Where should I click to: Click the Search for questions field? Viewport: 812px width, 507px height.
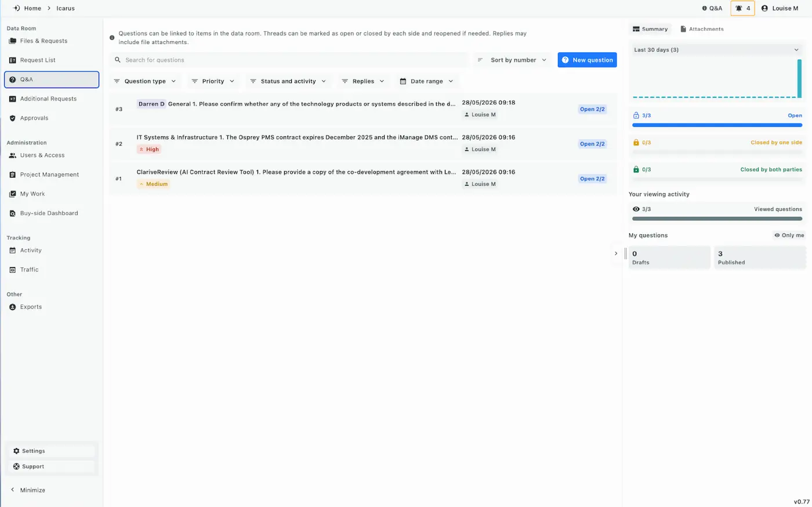(x=289, y=60)
